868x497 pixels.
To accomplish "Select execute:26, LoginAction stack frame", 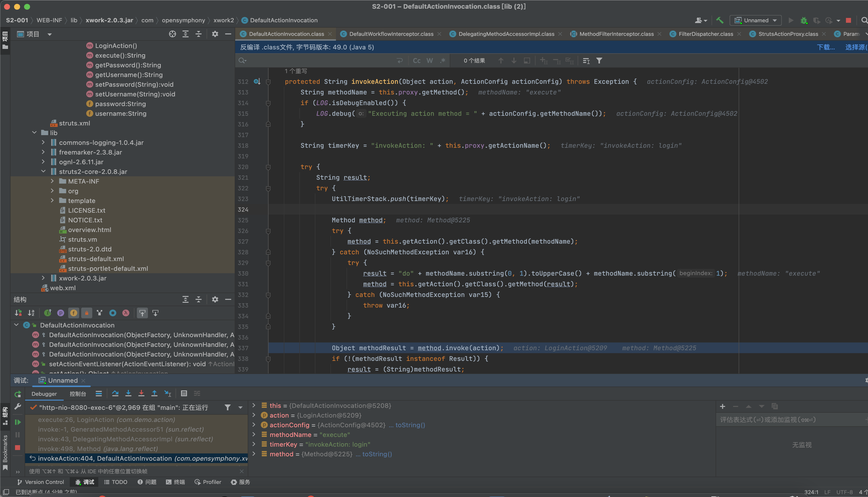I will point(137,419).
